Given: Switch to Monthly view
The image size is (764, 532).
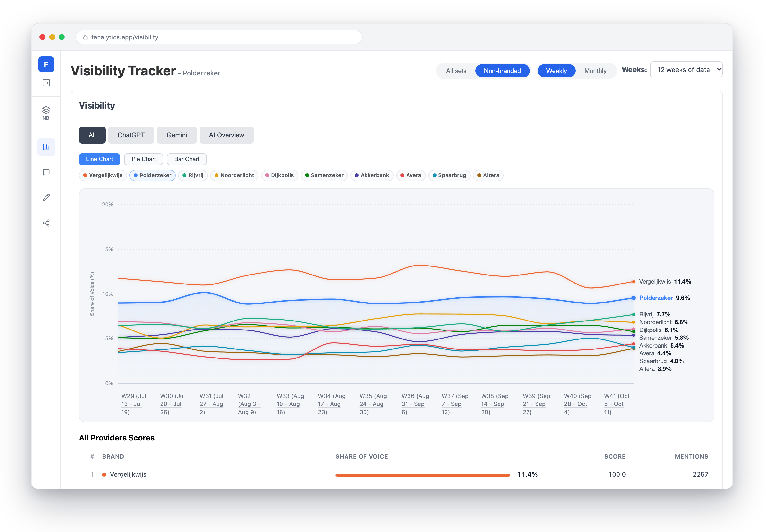Looking at the screenshot, I should (595, 71).
